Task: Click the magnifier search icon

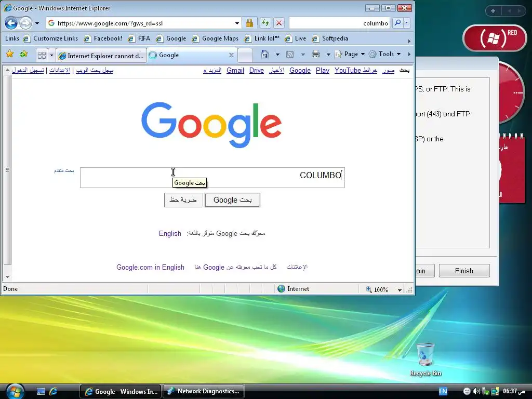Action: click(397, 23)
